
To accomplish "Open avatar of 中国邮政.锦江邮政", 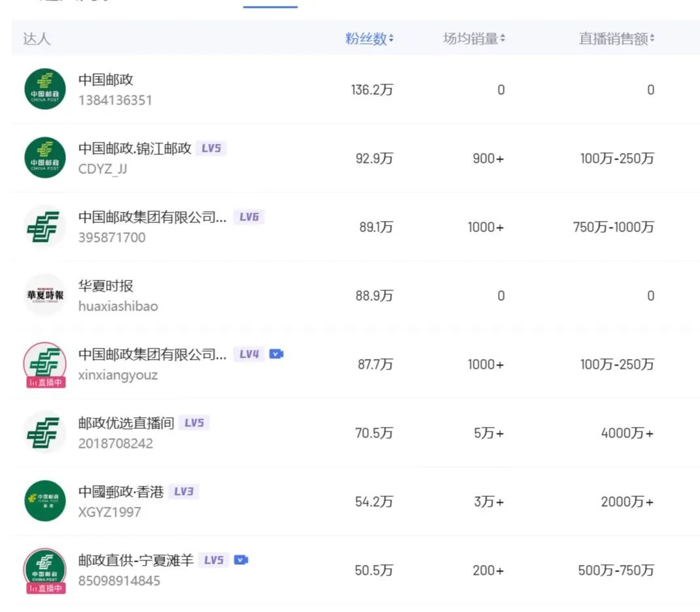I will tap(44, 158).
